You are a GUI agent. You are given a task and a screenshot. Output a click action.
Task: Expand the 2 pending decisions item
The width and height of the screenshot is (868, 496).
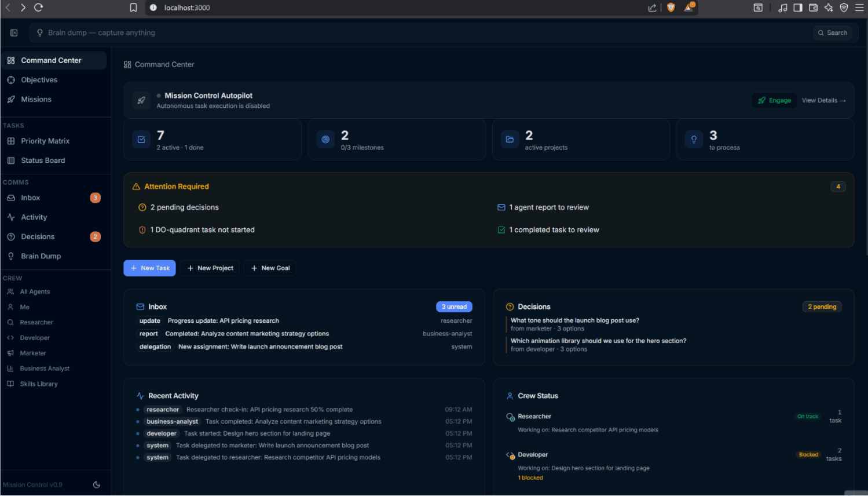184,207
